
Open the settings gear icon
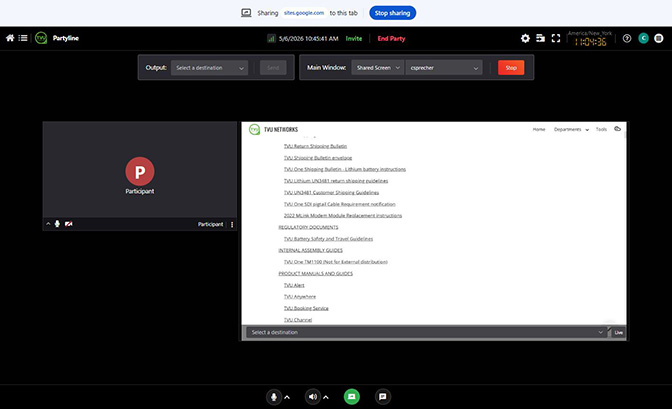click(525, 38)
